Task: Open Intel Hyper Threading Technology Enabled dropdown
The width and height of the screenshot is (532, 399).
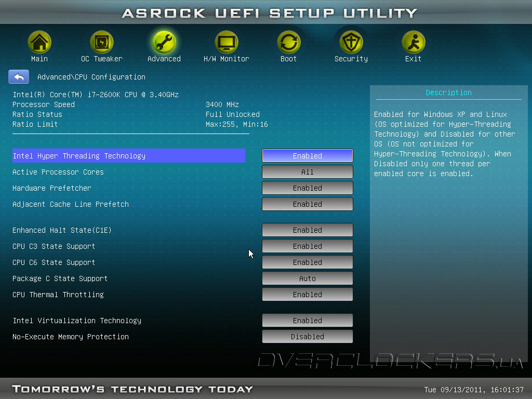Action: pos(308,156)
